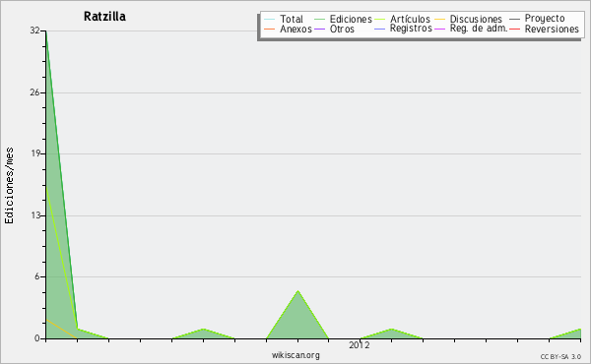Click the y-axis value 6
Screen dimensions: 591x364
(x=37, y=276)
